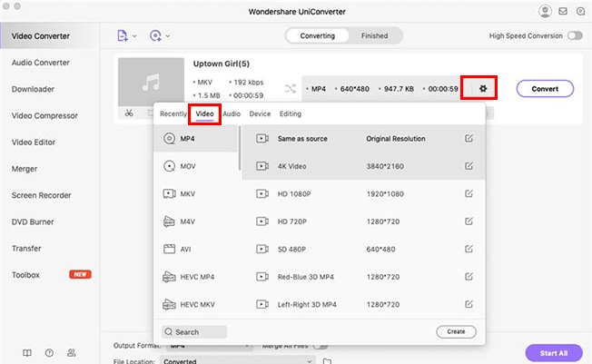The image size is (592, 364).
Task: Choose M4V format in list
Action: click(x=195, y=221)
